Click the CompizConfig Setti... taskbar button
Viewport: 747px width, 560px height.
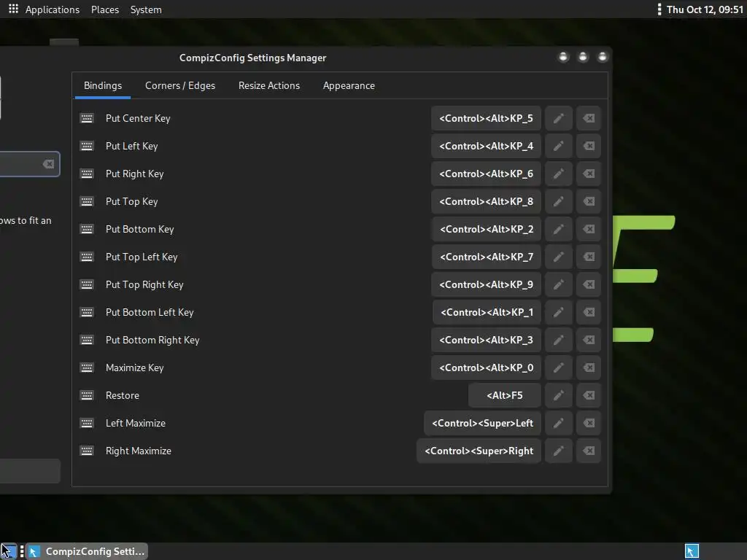pos(86,551)
